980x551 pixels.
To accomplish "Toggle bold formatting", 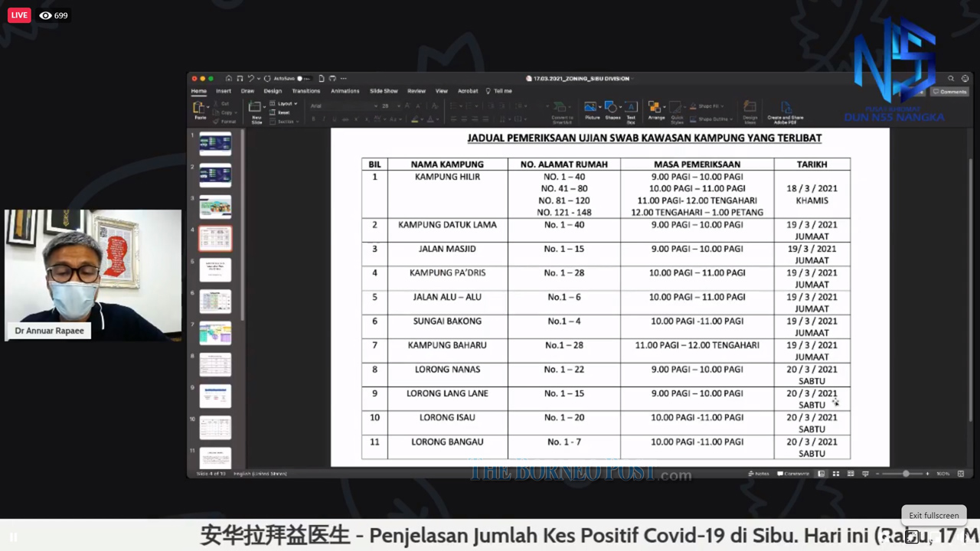I will [x=314, y=119].
